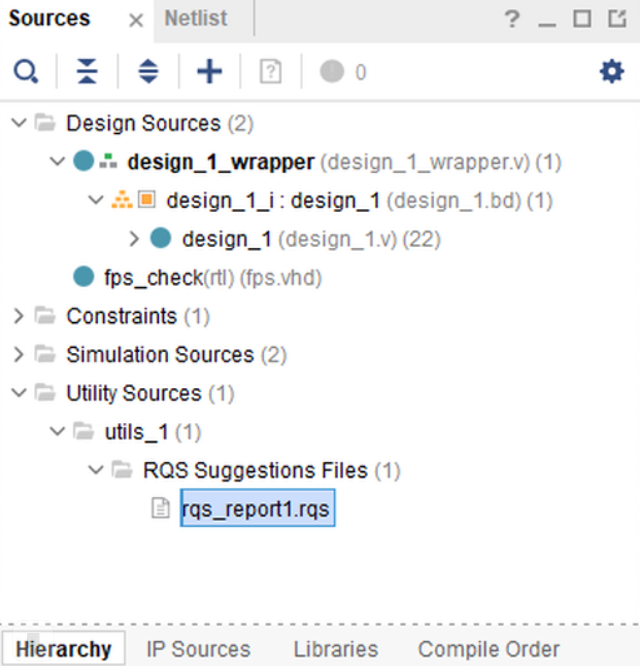
Task: Expand the Constraints folder
Action: (x=19, y=316)
